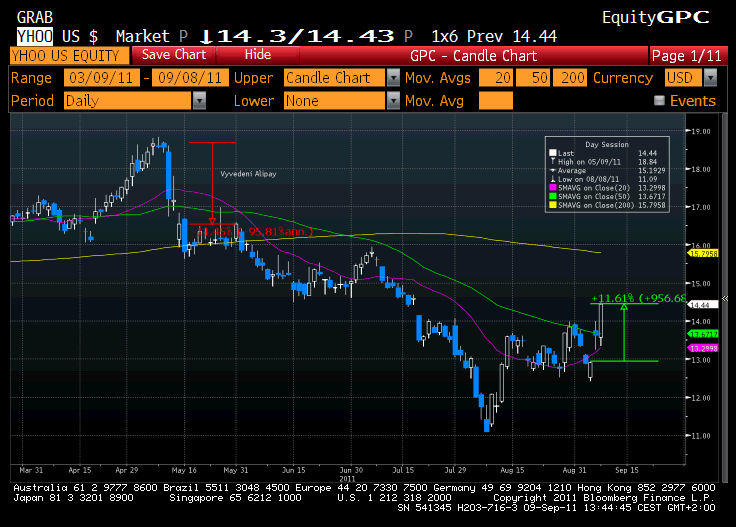The height and width of the screenshot is (527, 736).
Task: Click the GPC - Candle Chart title
Action: click(473, 56)
